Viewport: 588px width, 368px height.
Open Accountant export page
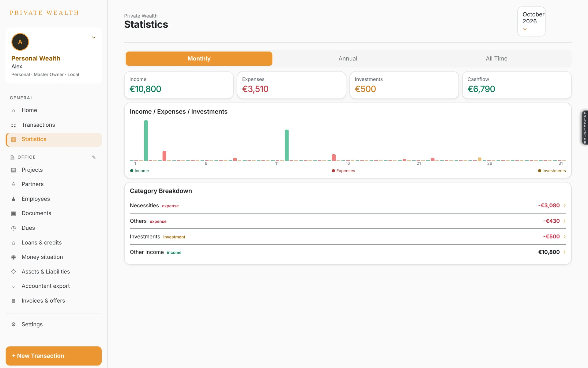tap(54, 286)
